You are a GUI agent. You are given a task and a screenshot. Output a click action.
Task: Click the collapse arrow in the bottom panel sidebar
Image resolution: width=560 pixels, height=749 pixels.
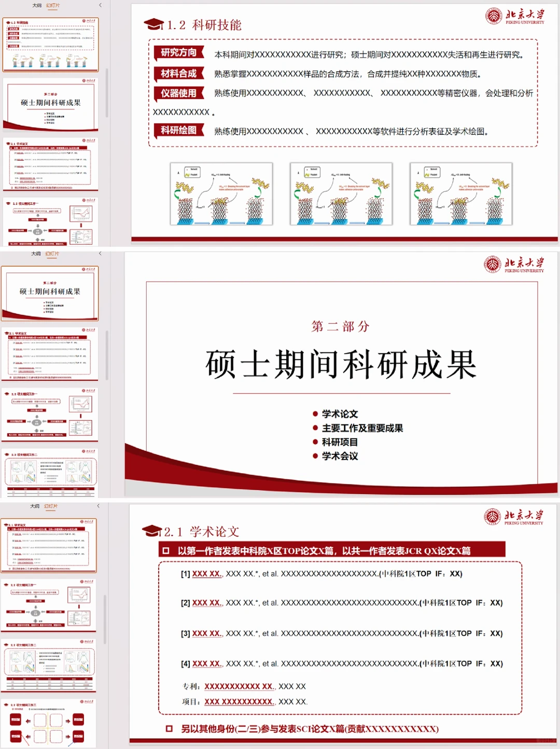(99, 505)
